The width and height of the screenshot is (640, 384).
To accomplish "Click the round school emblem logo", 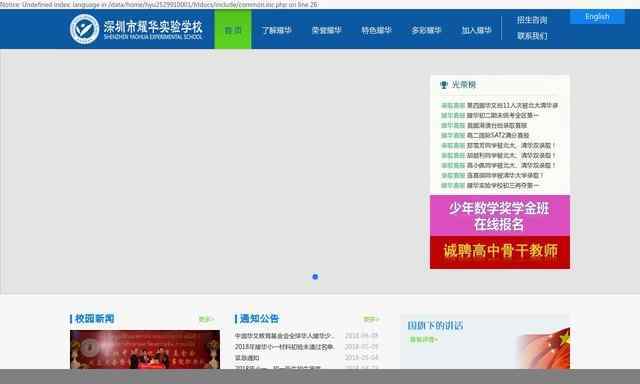I will pos(84,29).
